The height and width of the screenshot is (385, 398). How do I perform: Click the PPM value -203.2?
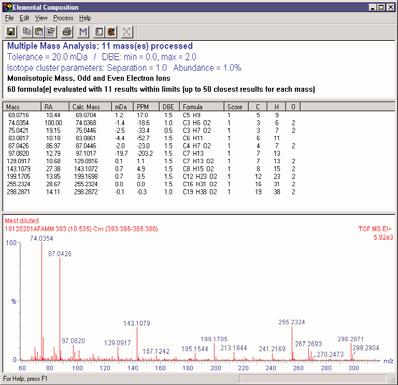coord(145,153)
